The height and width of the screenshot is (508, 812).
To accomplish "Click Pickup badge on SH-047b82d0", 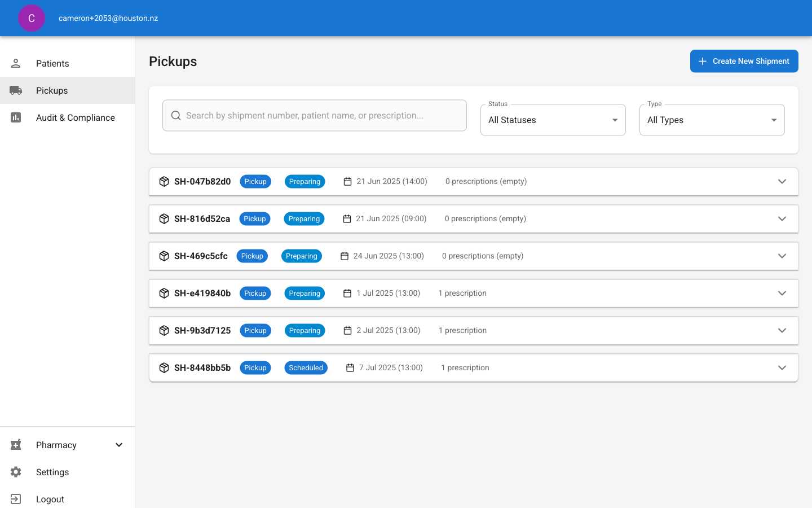I will pyautogui.click(x=255, y=181).
